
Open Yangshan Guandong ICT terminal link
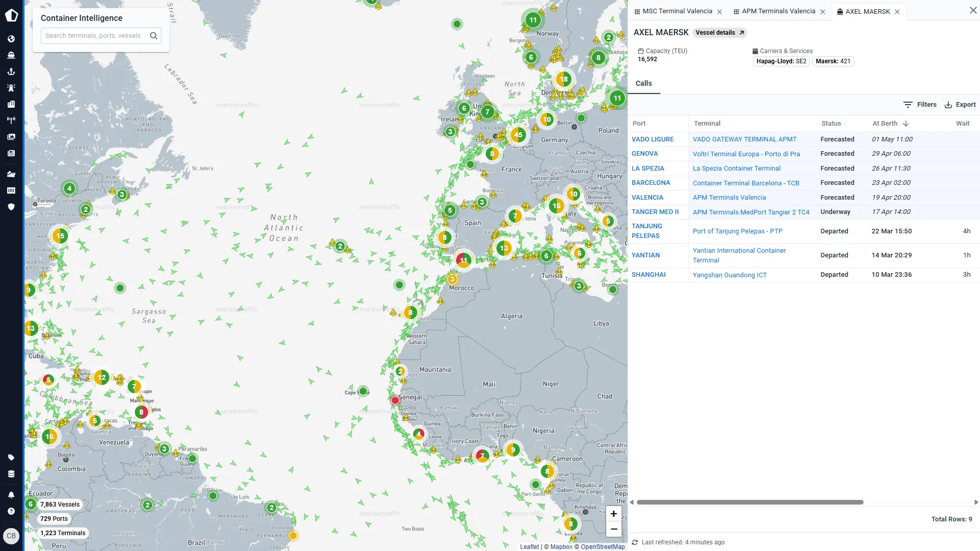(729, 275)
